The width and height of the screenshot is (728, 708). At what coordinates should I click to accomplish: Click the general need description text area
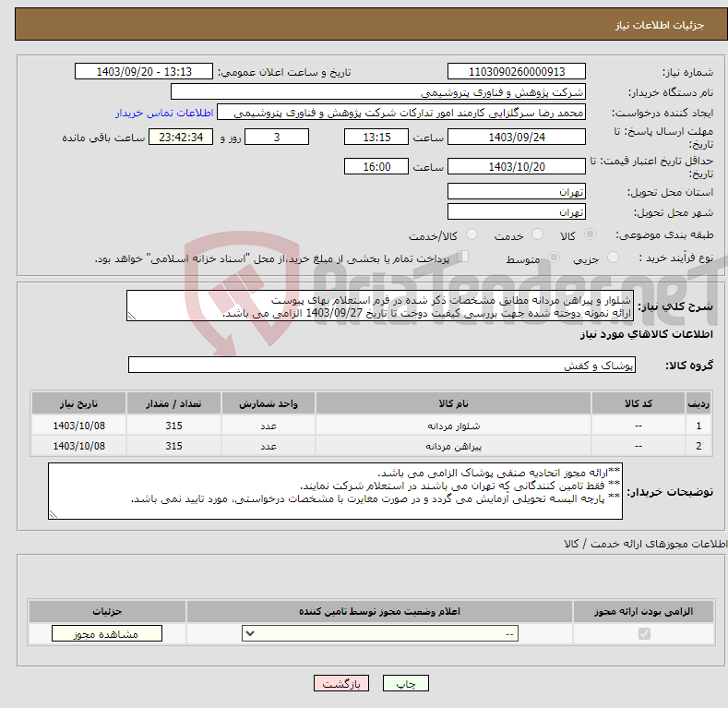(380, 306)
